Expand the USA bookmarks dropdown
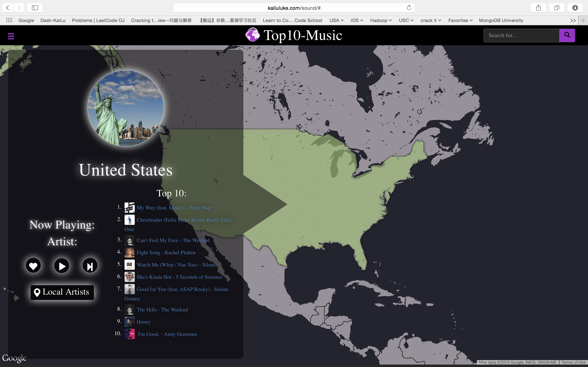 point(336,20)
